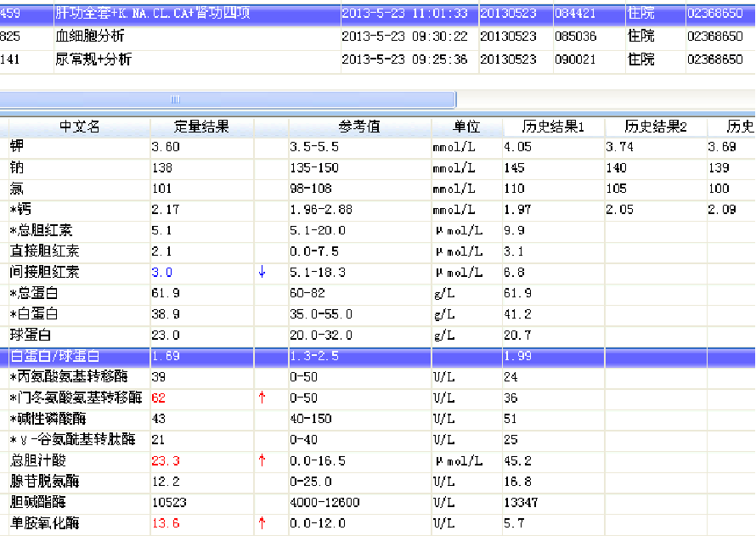756x536 pixels.
Task: Select the *碱性磷酸酶 row name
Action: pyautogui.click(x=48, y=419)
